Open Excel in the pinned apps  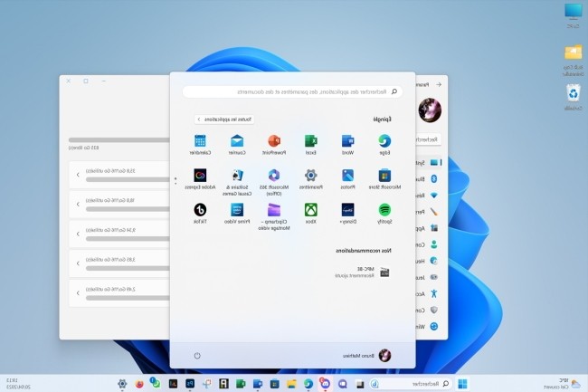pyautogui.click(x=310, y=141)
